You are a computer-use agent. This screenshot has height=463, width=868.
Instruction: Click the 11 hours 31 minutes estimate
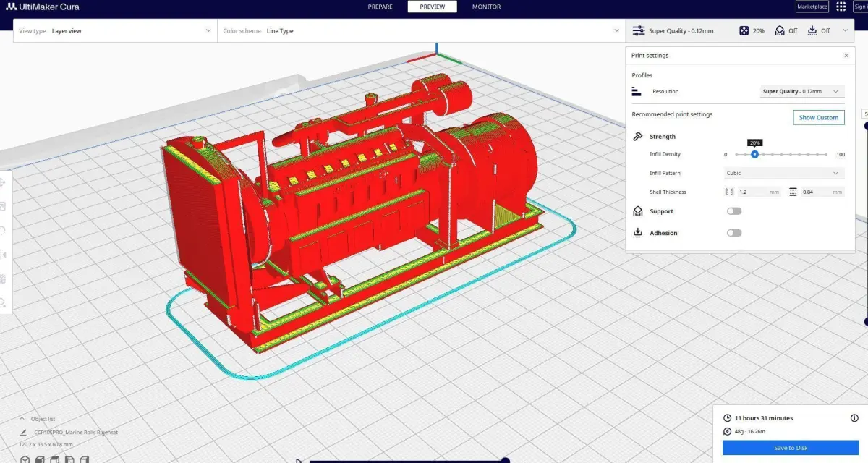tap(764, 418)
